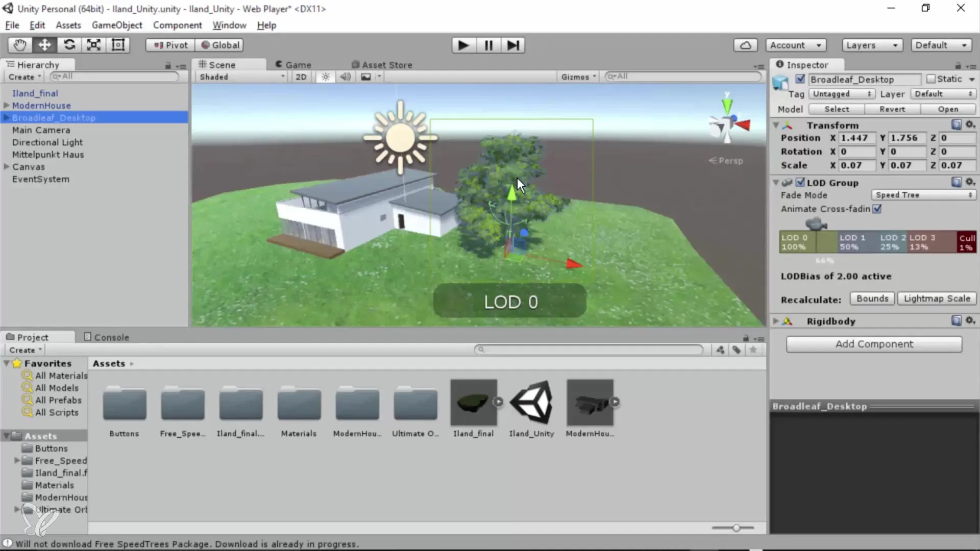Click the LOD camera preview icon
Image resolution: width=980 pixels, height=551 pixels.
(816, 223)
